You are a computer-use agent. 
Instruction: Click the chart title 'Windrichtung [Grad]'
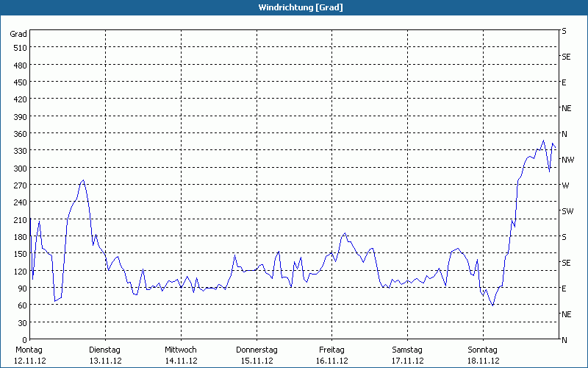[301, 7]
